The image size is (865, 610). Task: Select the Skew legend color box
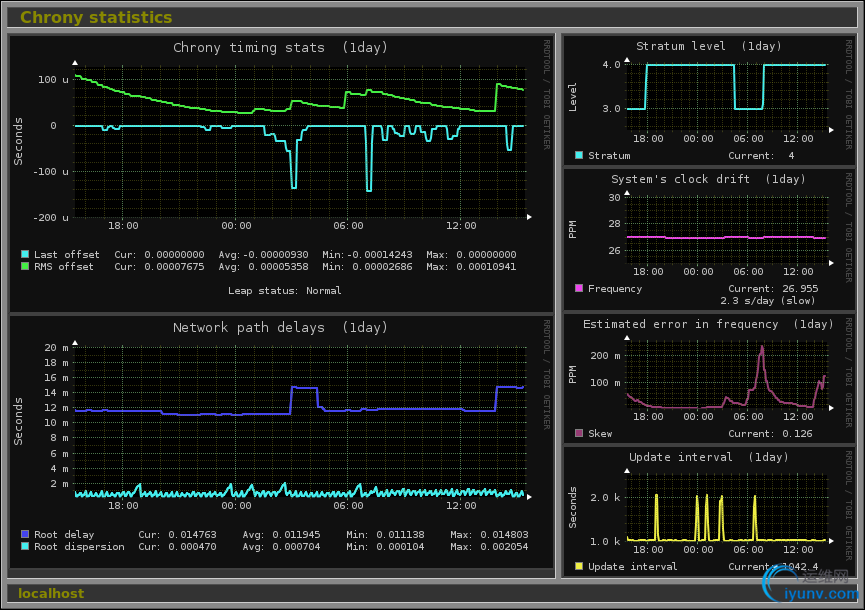pyautogui.click(x=579, y=434)
